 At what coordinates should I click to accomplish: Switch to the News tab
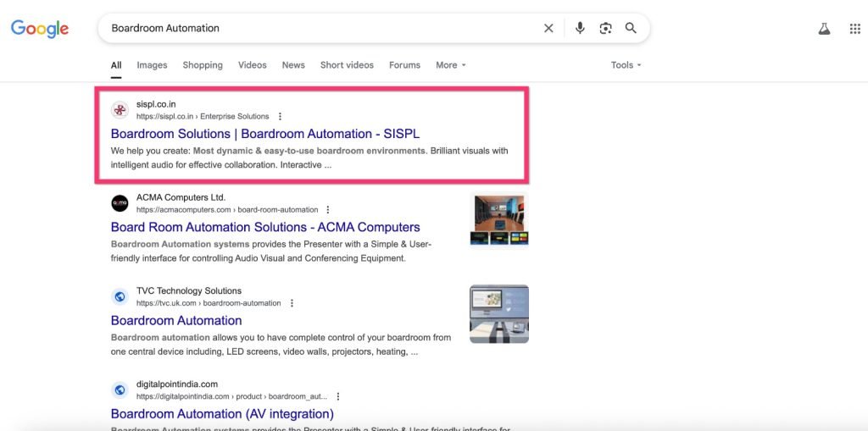293,65
